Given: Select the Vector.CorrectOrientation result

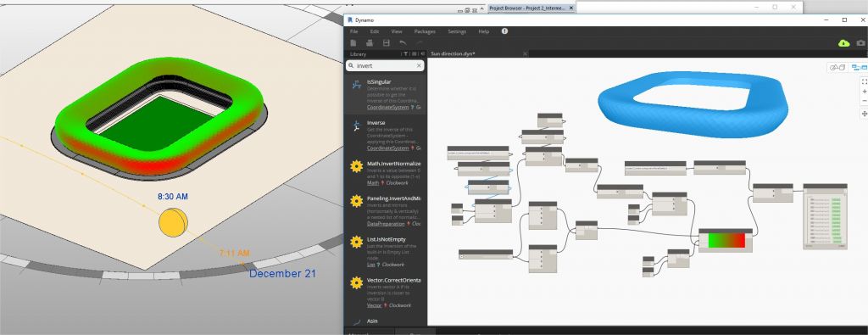Looking at the screenshot, I should (386, 293).
